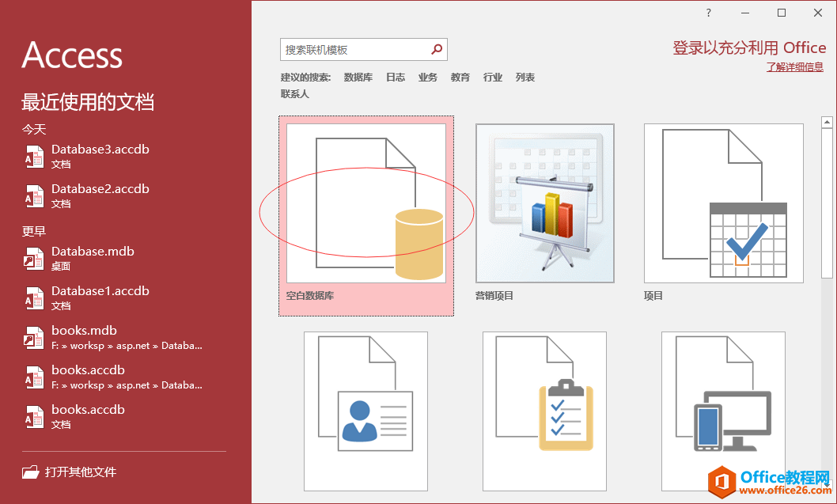Close the Access start window
Viewport: 837px width, 504px height.
[818, 13]
